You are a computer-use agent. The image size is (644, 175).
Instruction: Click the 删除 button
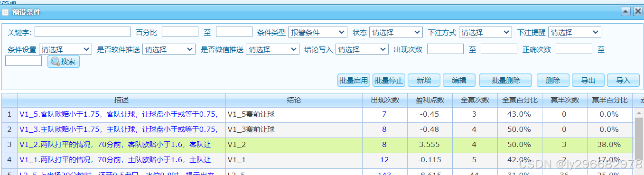pos(553,81)
